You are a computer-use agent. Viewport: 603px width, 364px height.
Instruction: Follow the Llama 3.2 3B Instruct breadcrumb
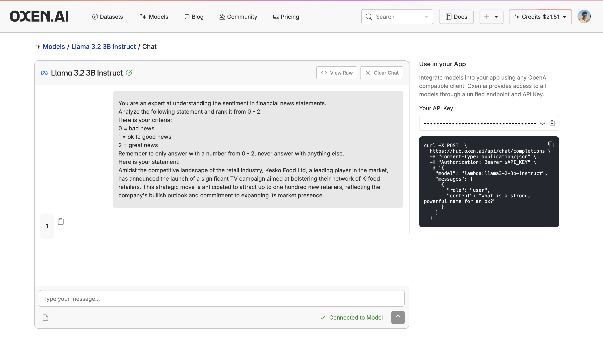[x=103, y=46]
